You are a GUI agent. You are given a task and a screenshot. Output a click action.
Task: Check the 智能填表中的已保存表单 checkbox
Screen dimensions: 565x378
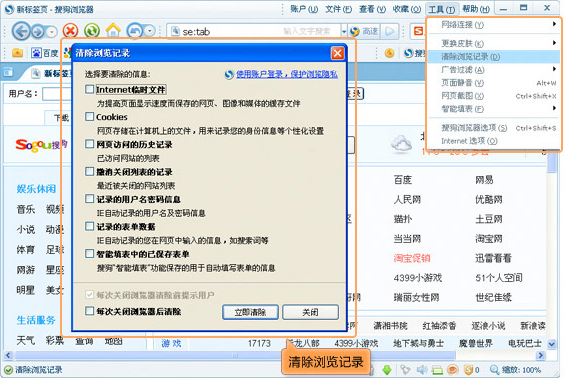click(x=90, y=253)
